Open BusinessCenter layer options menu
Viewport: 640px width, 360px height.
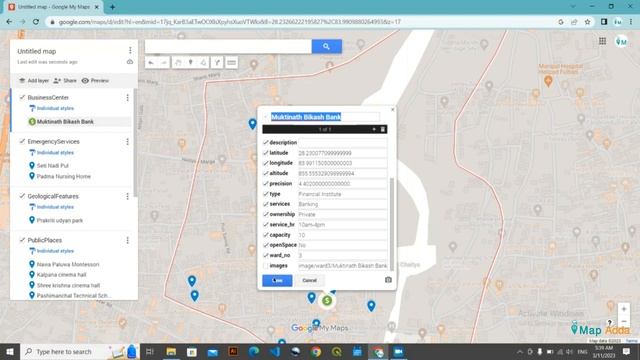coord(127,98)
